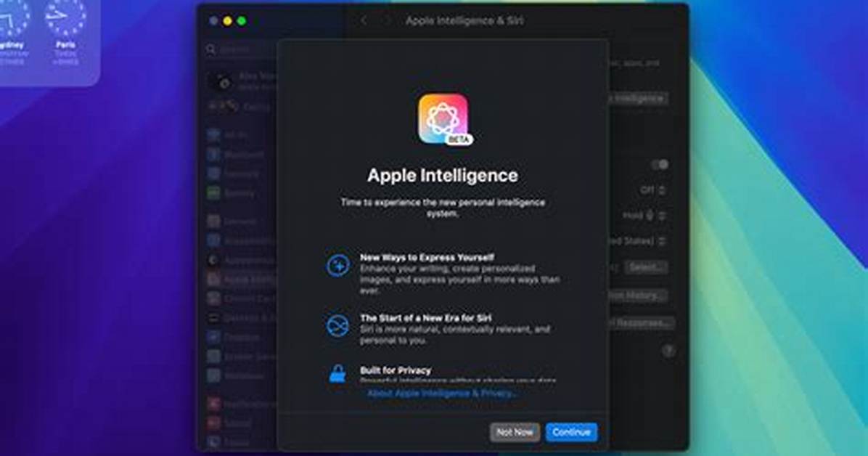Select Wallpaper icon in Settings sidebar
This screenshot has height=456, width=868.
pos(213,375)
